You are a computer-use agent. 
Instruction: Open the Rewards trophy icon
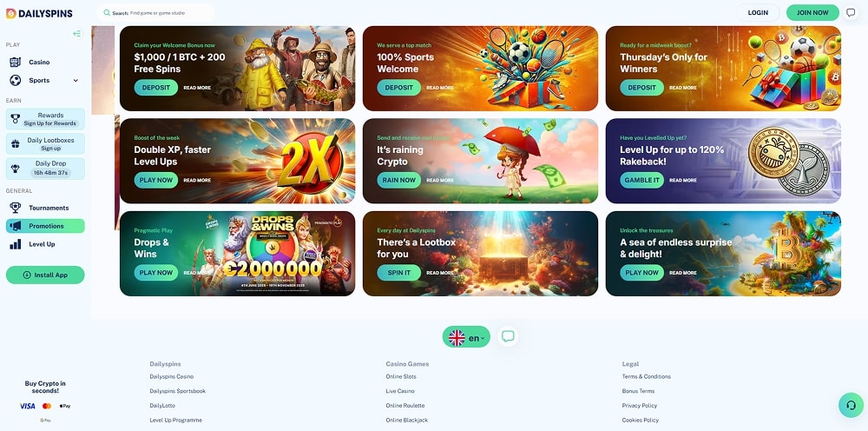(x=15, y=118)
